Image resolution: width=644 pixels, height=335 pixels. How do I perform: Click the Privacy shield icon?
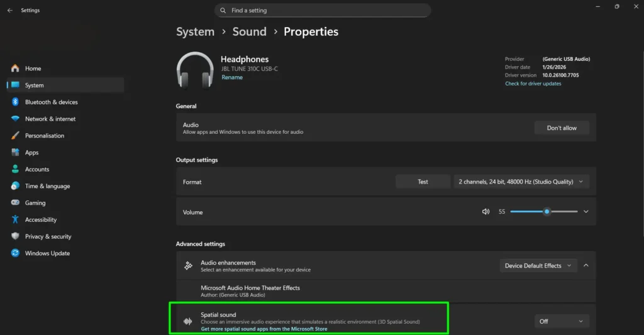tap(15, 236)
